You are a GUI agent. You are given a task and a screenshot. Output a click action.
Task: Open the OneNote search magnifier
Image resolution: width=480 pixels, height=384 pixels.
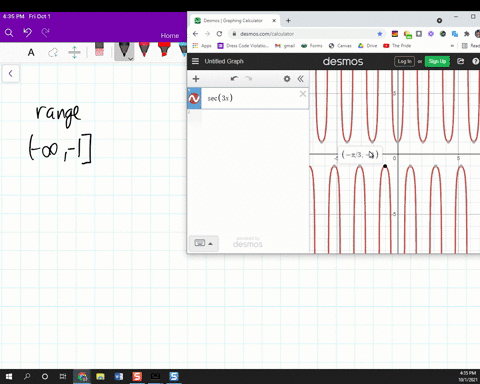point(9,33)
